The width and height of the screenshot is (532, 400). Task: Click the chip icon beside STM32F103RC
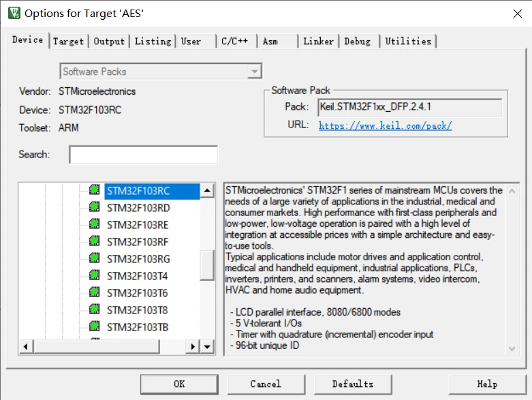pos(94,189)
